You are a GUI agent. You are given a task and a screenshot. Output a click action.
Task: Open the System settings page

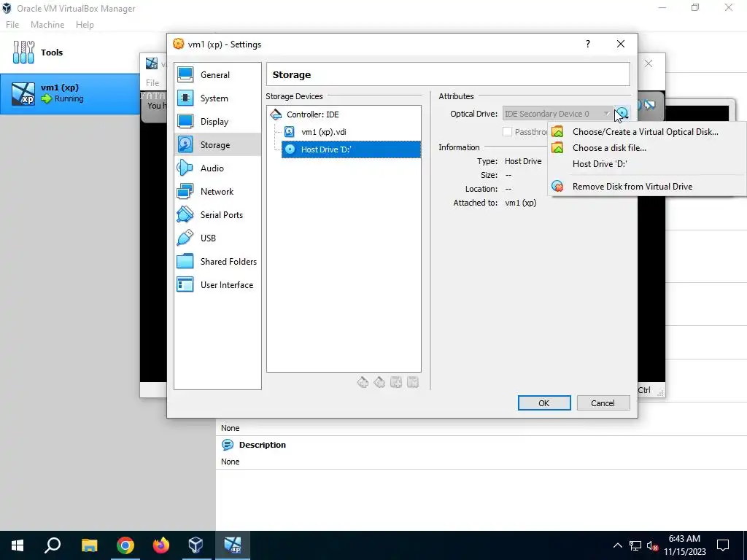point(217,98)
